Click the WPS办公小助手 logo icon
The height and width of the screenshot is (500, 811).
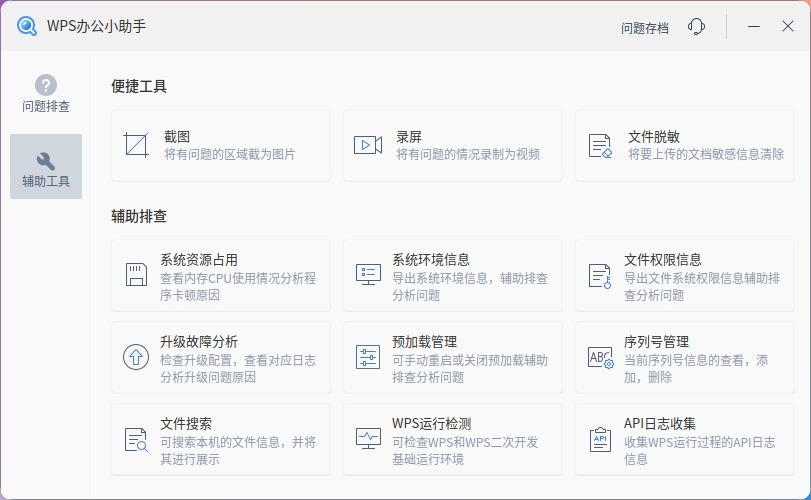point(26,26)
